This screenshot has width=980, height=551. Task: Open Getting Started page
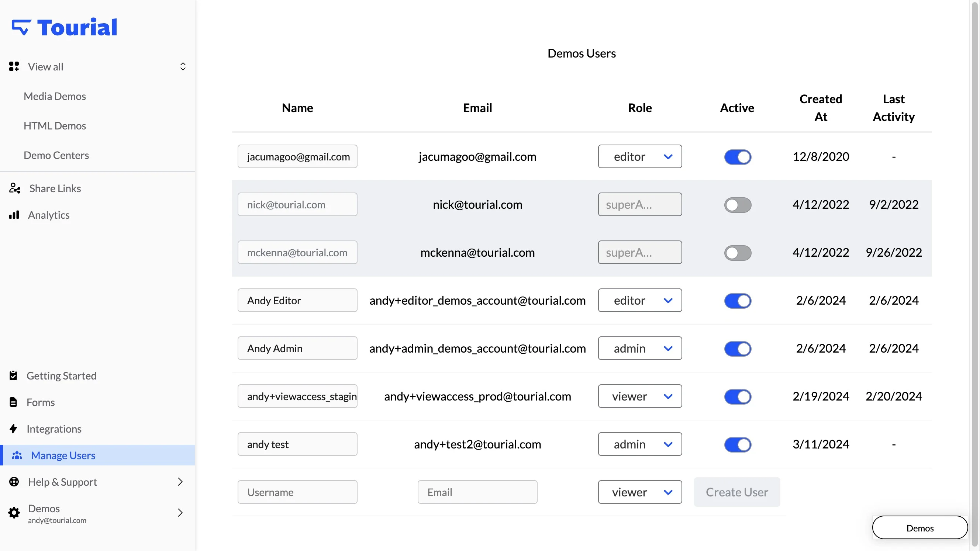(x=62, y=376)
